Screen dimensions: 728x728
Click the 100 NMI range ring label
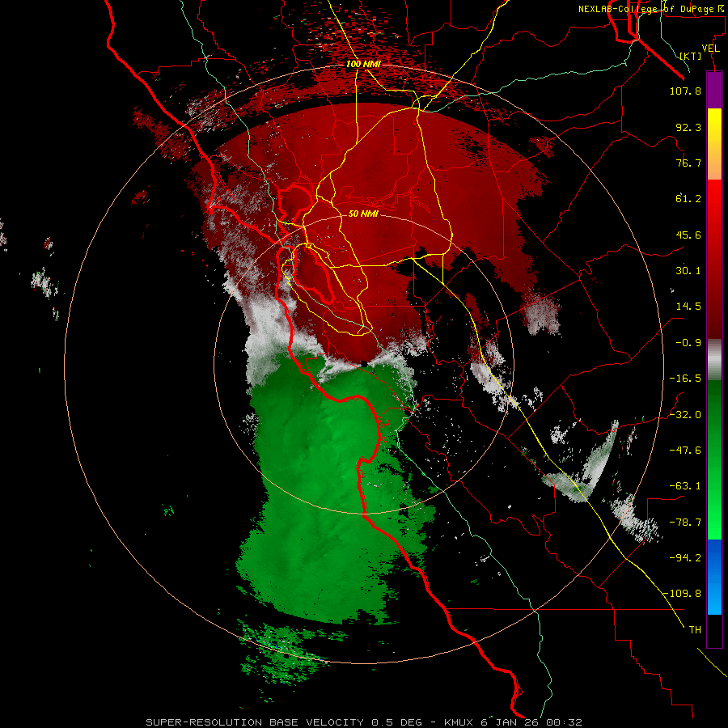click(363, 64)
